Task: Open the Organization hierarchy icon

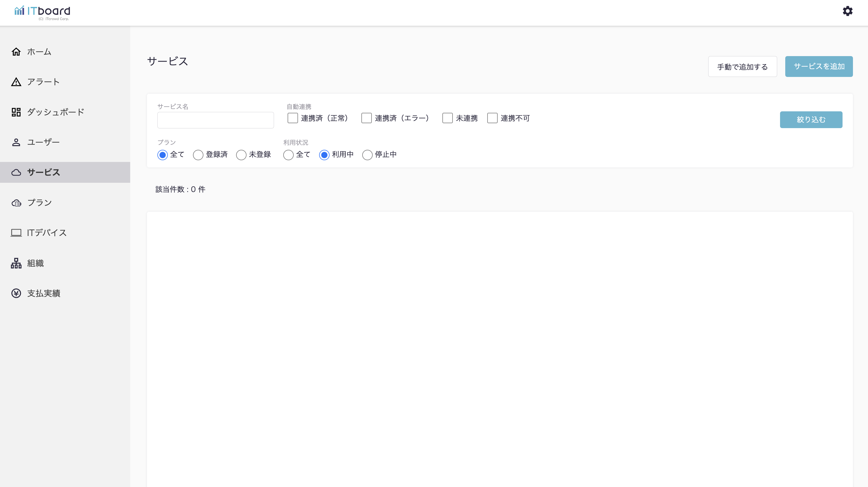Action: pos(16,263)
